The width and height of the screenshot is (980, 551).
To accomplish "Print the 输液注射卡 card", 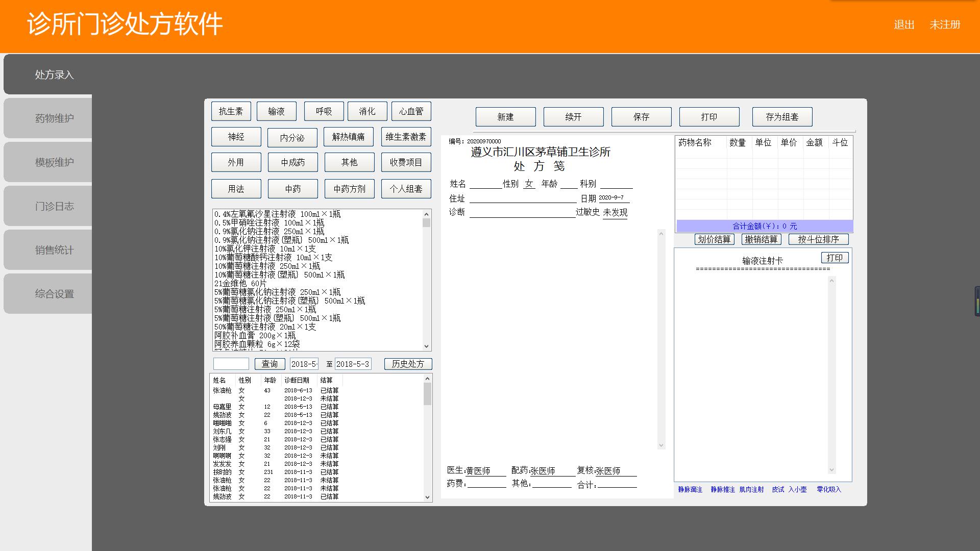I will coord(835,258).
